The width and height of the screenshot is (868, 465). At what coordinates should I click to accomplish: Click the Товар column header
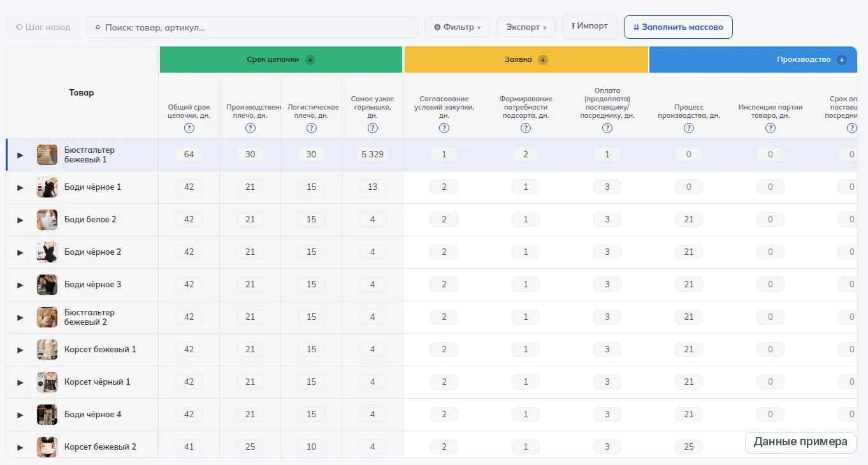tap(82, 93)
